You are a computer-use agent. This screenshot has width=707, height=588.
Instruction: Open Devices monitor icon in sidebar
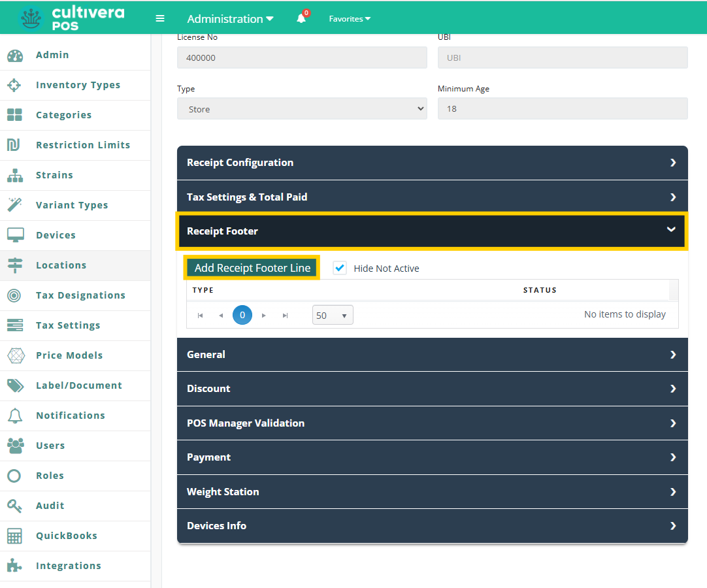click(x=14, y=235)
